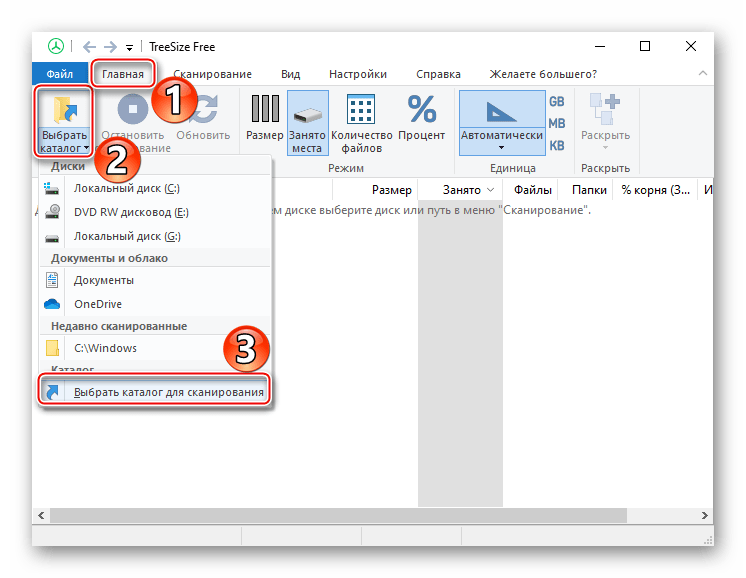Sort by the Папки column header

point(587,190)
